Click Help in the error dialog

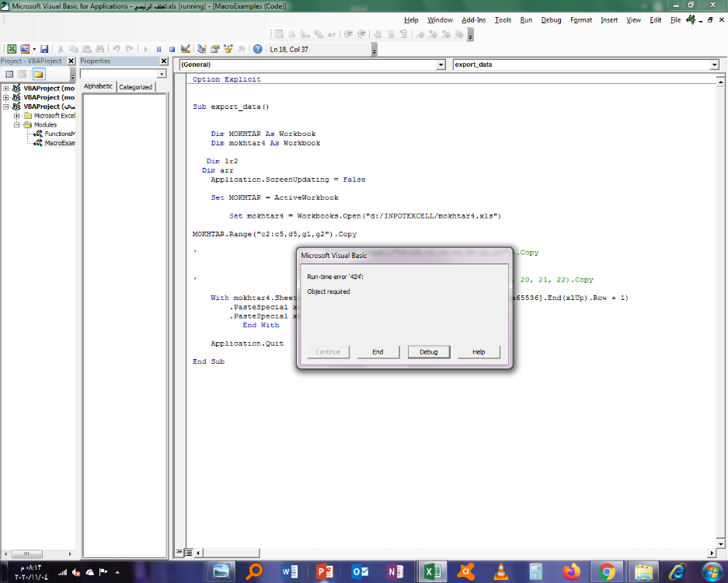[479, 352]
